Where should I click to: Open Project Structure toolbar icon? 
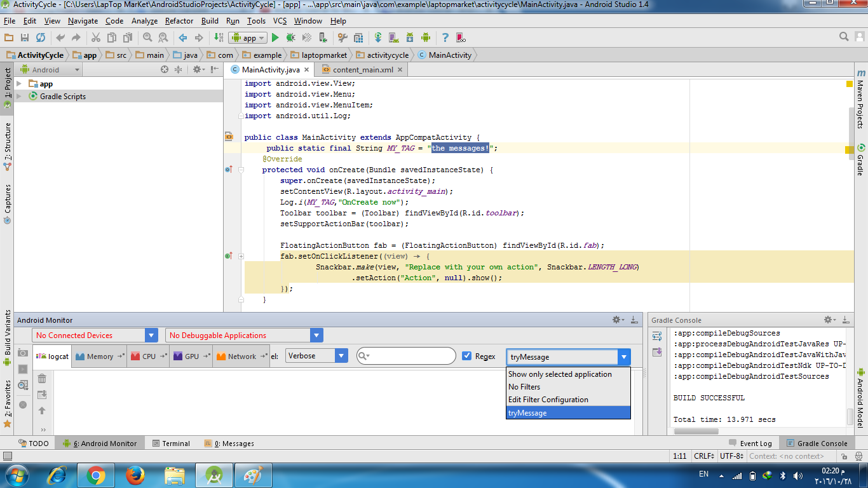(x=358, y=37)
